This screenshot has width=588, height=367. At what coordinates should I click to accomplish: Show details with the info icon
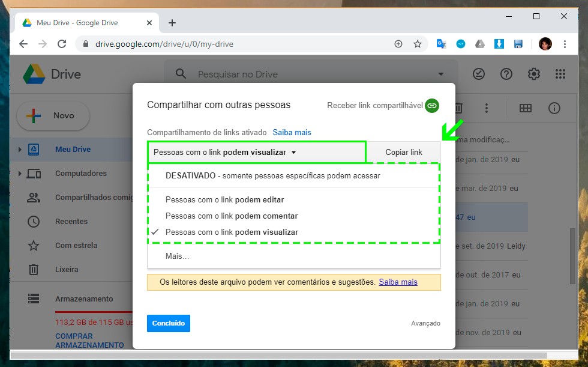pos(554,109)
